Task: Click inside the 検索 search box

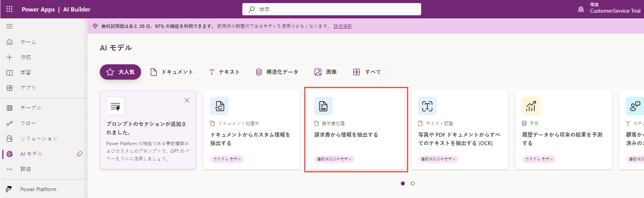Action: pyautogui.click(x=332, y=9)
